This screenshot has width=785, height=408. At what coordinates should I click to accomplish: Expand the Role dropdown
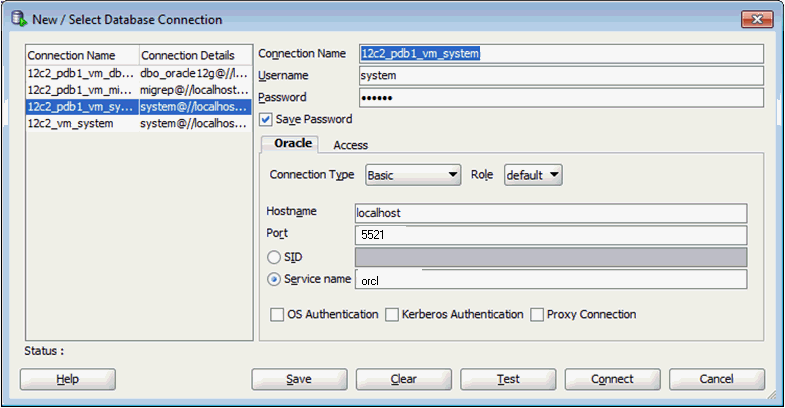point(532,175)
